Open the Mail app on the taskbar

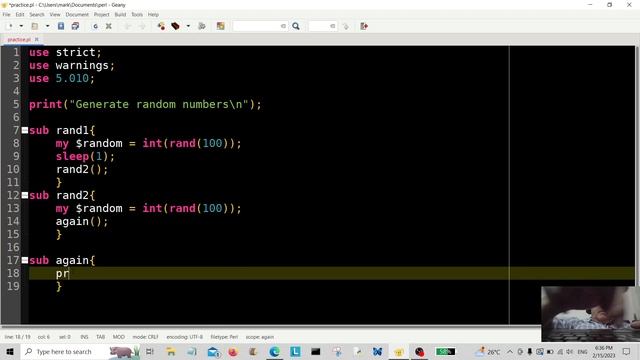pos(213,351)
